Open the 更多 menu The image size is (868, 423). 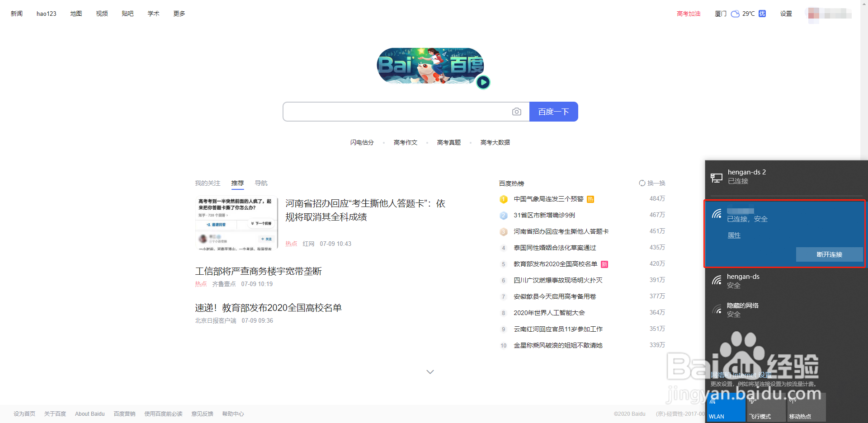[x=179, y=13]
